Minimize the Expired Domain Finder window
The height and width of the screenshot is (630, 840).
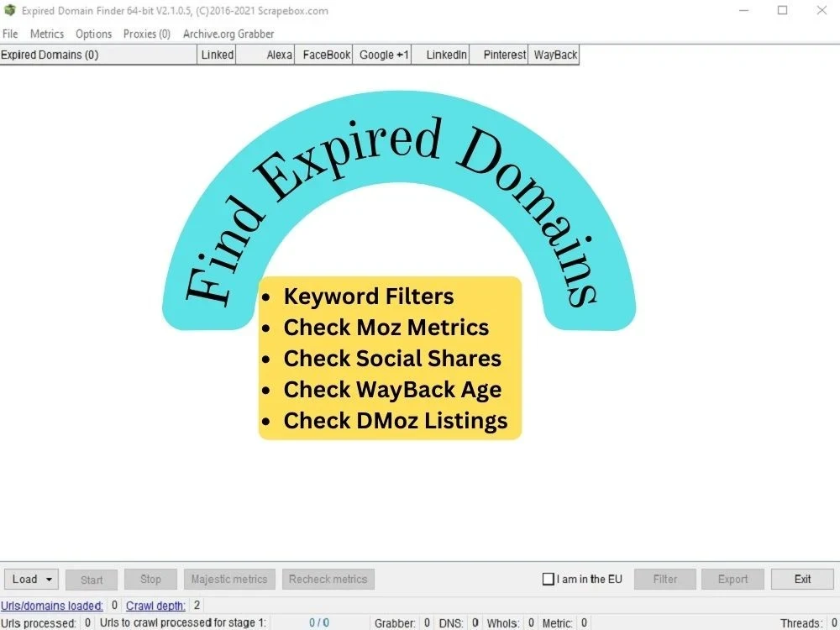[x=743, y=10]
